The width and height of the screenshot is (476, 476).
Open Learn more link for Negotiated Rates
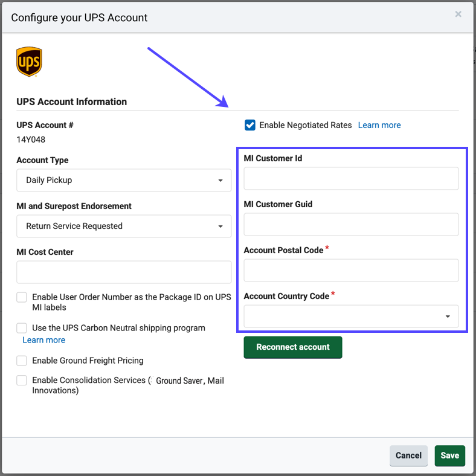coord(379,125)
